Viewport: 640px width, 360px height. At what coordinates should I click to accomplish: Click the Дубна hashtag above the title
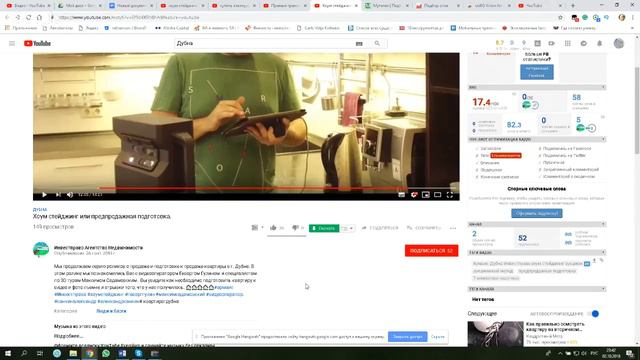40,209
